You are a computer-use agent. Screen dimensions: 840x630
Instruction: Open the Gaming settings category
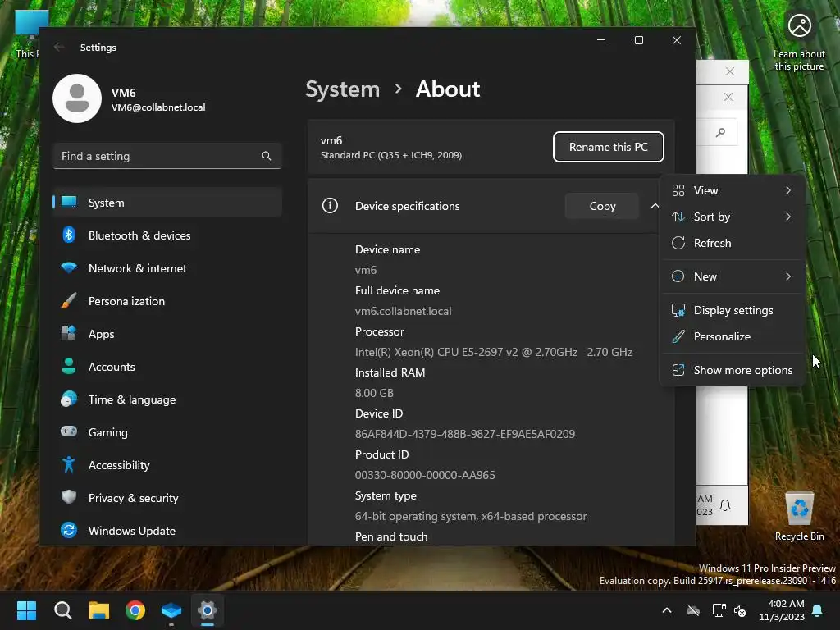click(167, 432)
